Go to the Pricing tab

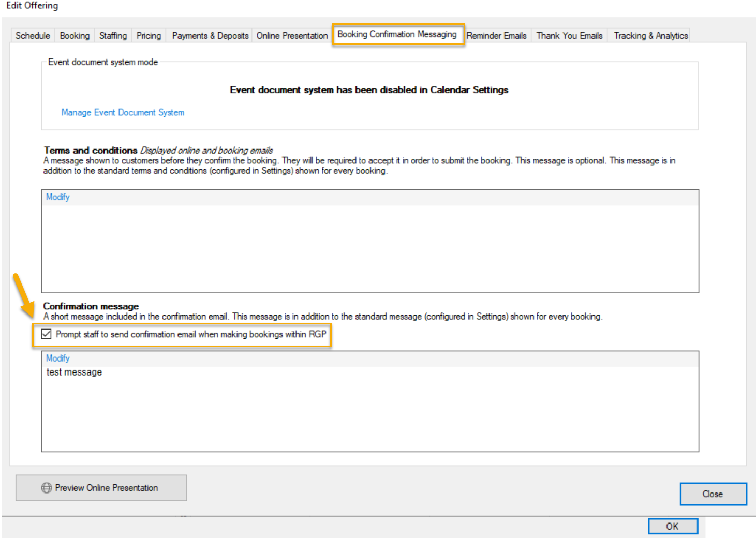149,36
